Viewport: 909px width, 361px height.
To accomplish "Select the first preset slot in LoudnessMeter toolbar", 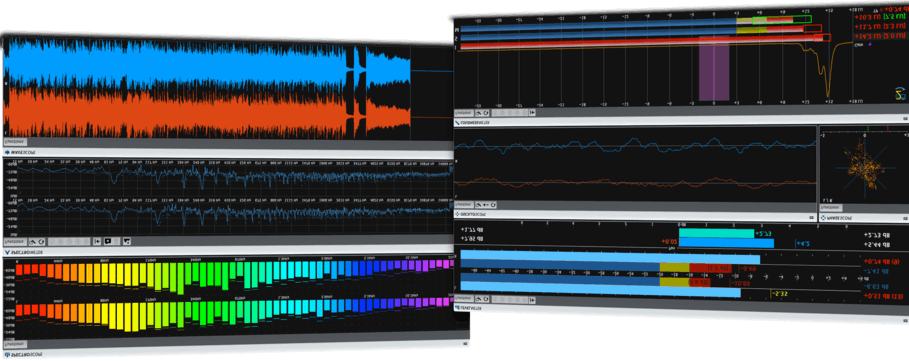I will point(495,112).
